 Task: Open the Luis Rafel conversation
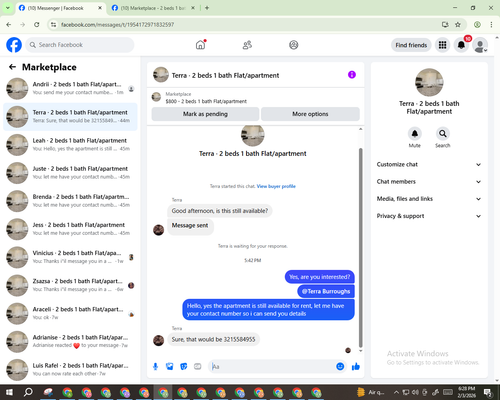pos(70,370)
